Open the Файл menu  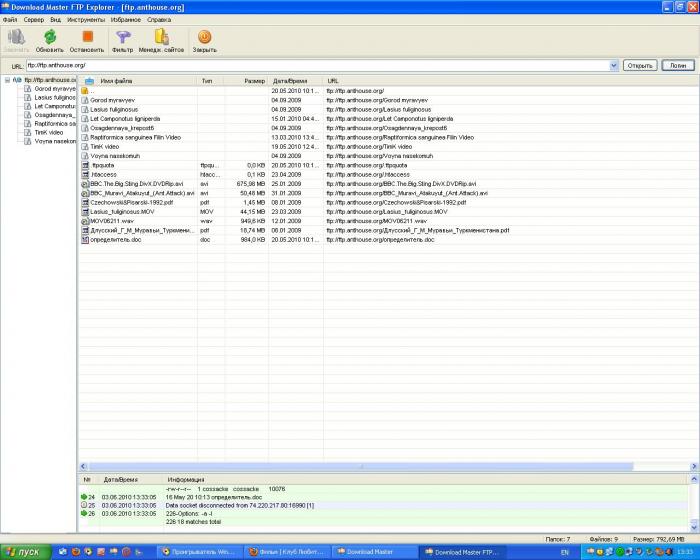pyautogui.click(x=9, y=19)
